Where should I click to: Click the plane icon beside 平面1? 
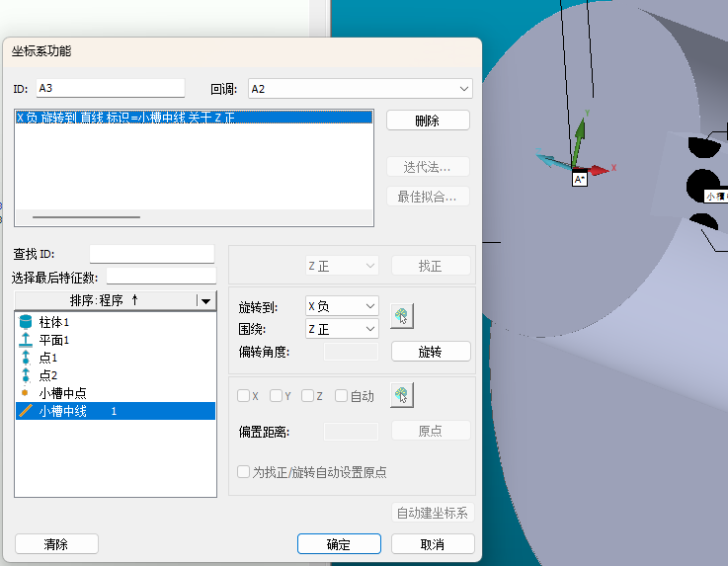[26, 340]
